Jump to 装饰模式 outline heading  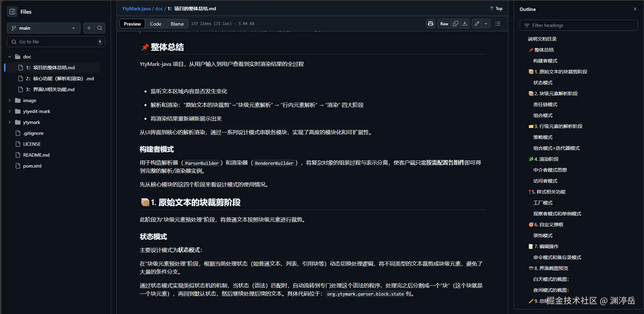click(x=543, y=235)
